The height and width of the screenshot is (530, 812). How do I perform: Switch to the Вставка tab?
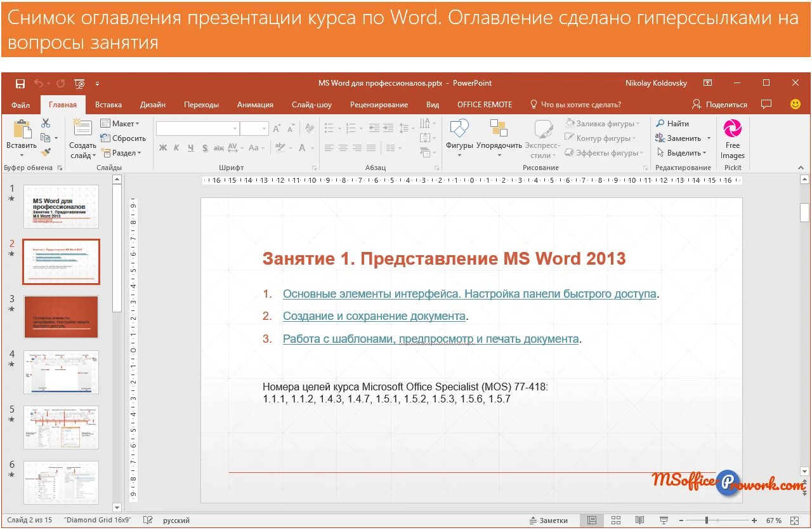click(108, 105)
